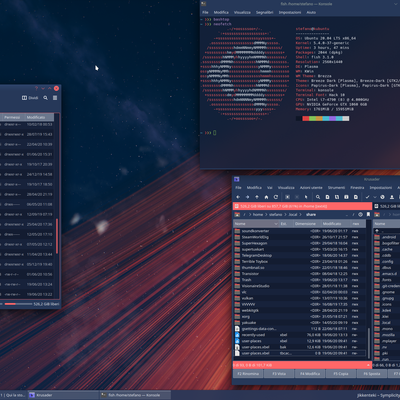Open the Impostazioni menu in Konsole
400x400 pixels.
click(x=290, y=12)
